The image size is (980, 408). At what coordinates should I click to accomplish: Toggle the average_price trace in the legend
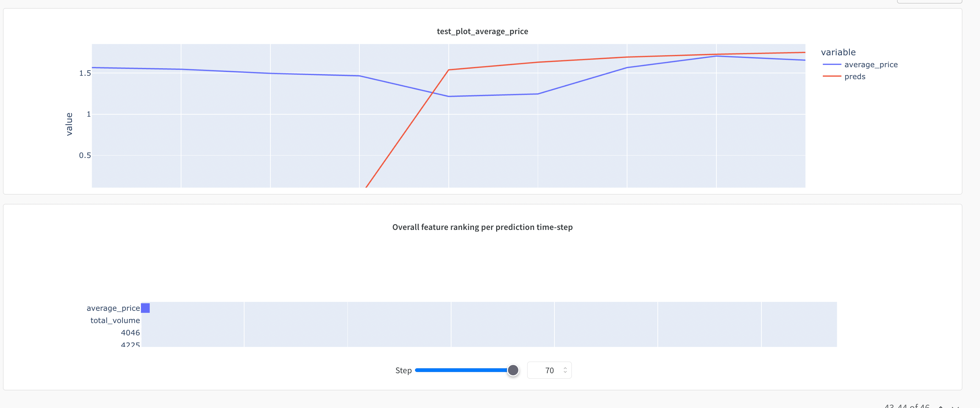(871, 65)
